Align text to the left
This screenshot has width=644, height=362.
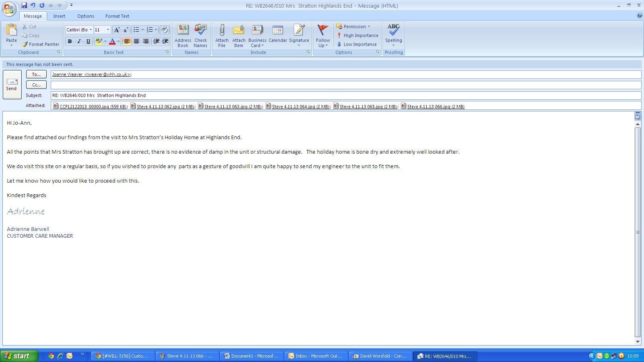pos(127,41)
